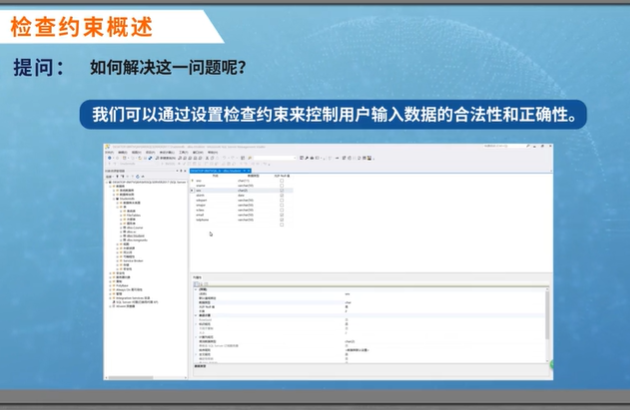Open the File menu
Image resolution: width=630 pixels, height=410 pixels.
pos(110,152)
